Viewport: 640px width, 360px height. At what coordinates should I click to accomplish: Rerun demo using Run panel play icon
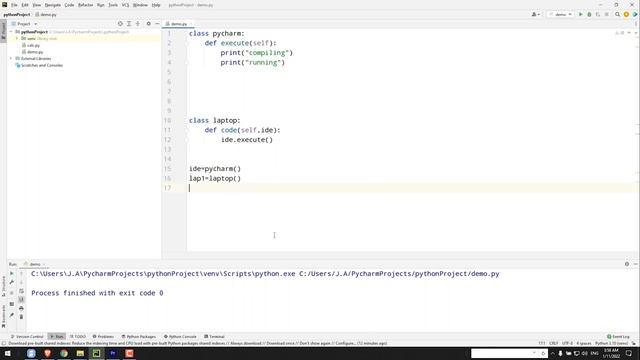11,273
